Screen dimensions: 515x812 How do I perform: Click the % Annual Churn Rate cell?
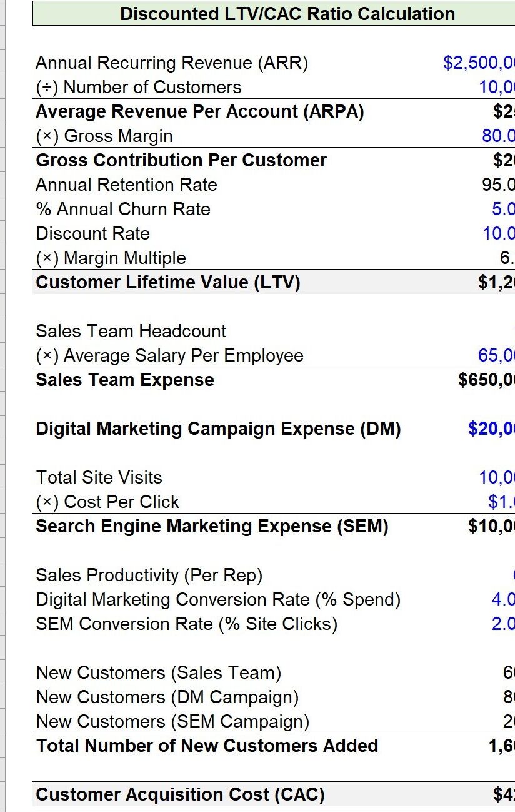coord(123,209)
